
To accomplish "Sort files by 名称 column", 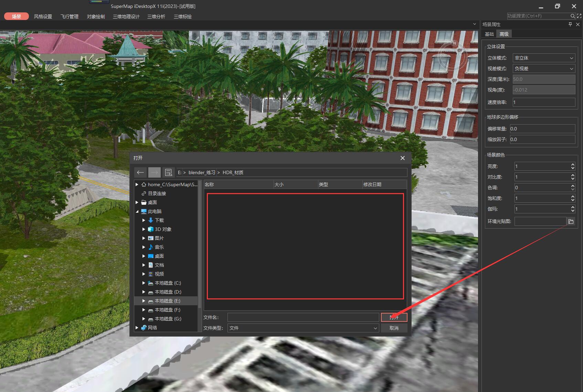I will coord(238,184).
